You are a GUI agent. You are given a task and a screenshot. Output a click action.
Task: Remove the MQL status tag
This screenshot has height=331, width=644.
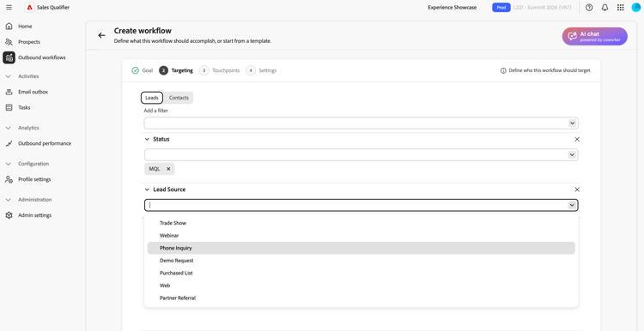tap(168, 169)
